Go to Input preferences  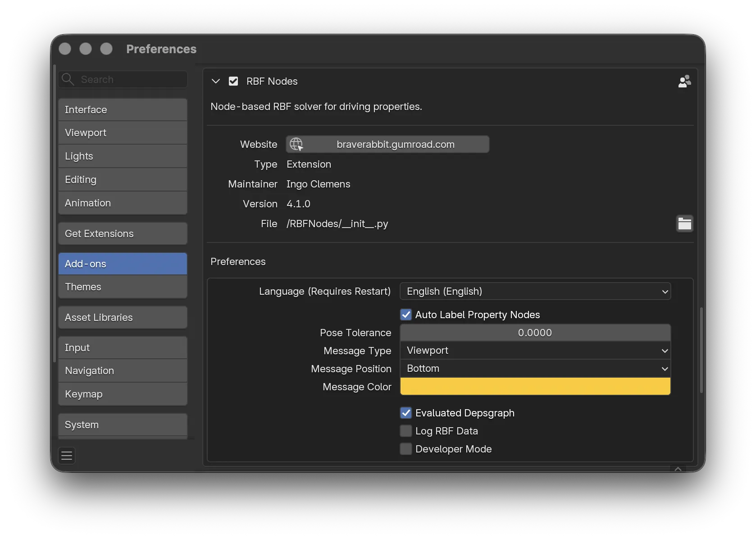123,347
